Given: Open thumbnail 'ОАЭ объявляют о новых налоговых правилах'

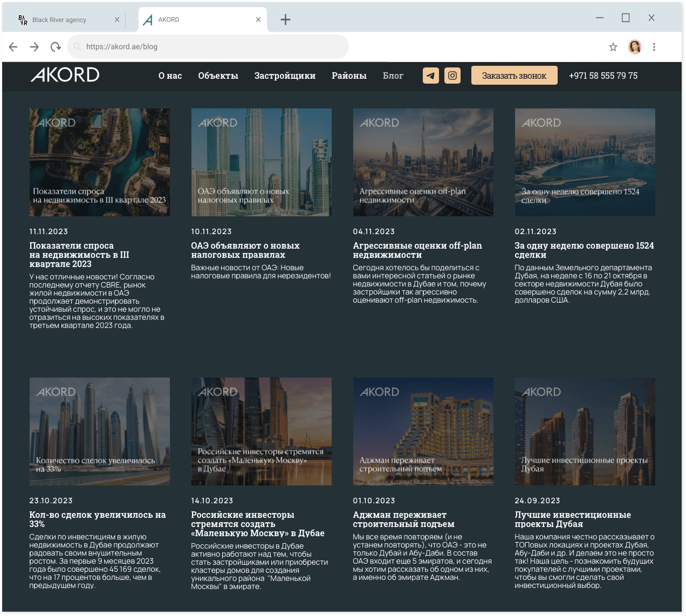Looking at the screenshot, I should (x=262, y=162).
